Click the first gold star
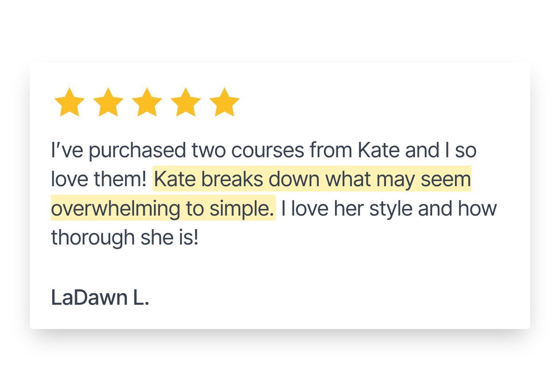 tap(69, 102)
